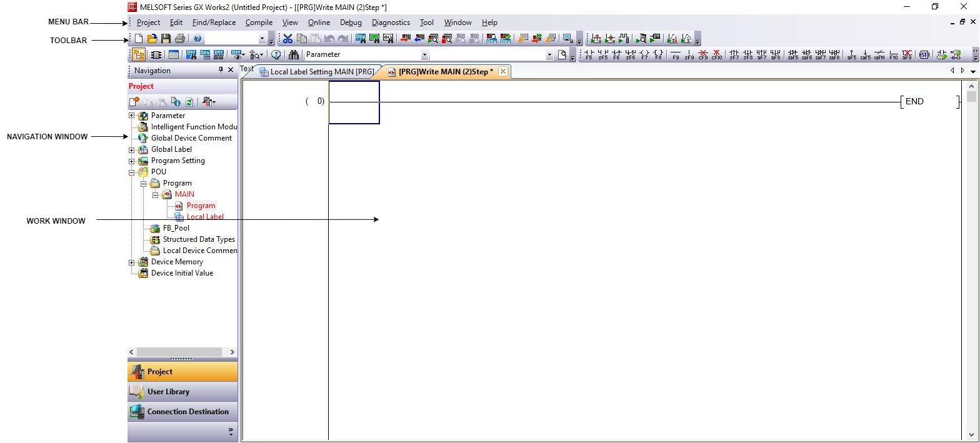This screenshot has width=980, height=443.
Task: Open the User Library view
Action: [x=182, y=392]
